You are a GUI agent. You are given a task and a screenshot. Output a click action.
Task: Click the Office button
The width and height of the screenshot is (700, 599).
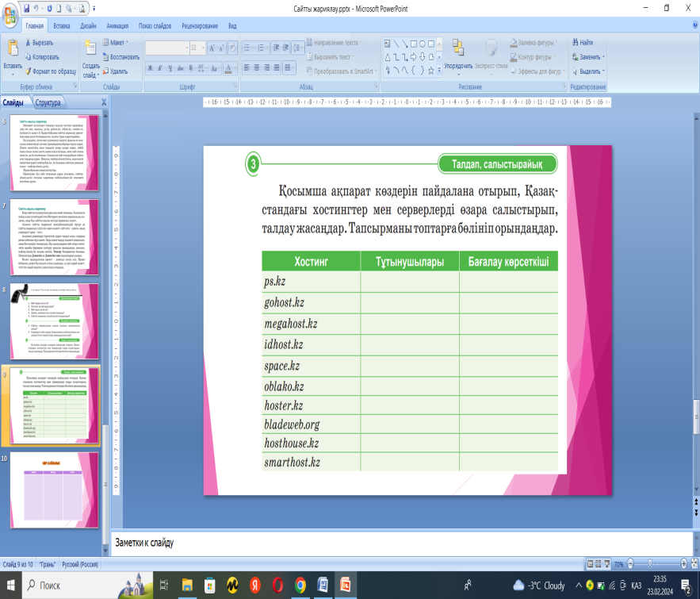coord(11,10)
